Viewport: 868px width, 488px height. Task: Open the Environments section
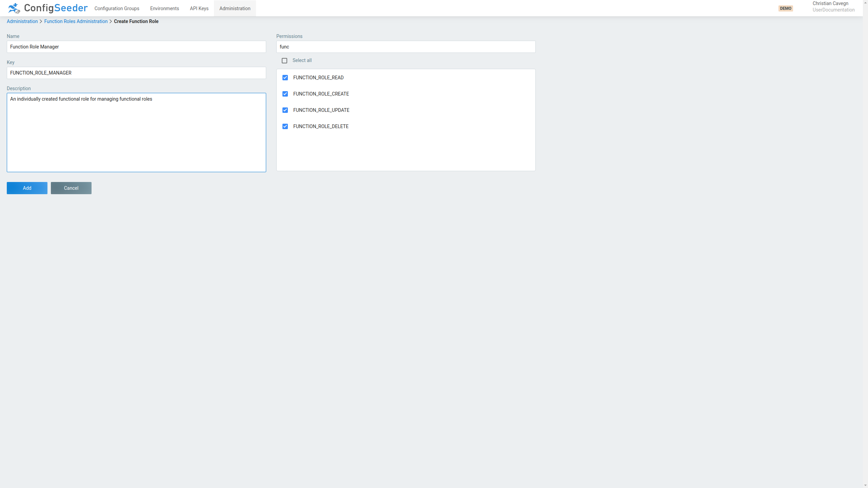164,8
